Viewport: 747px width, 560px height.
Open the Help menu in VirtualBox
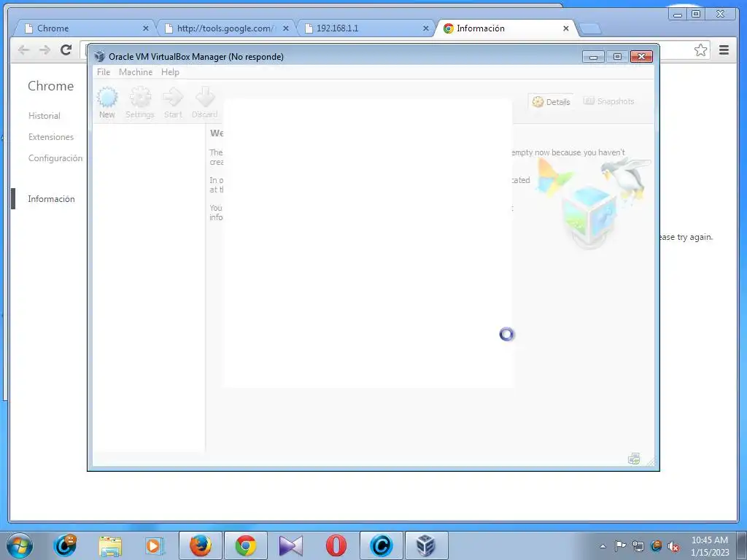click(170, 72)
